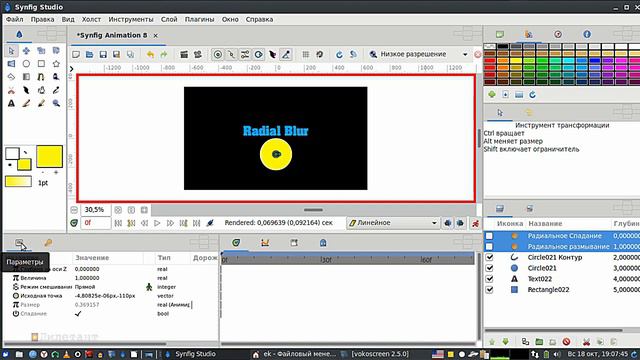Open the Холст menu

[91, 19]
